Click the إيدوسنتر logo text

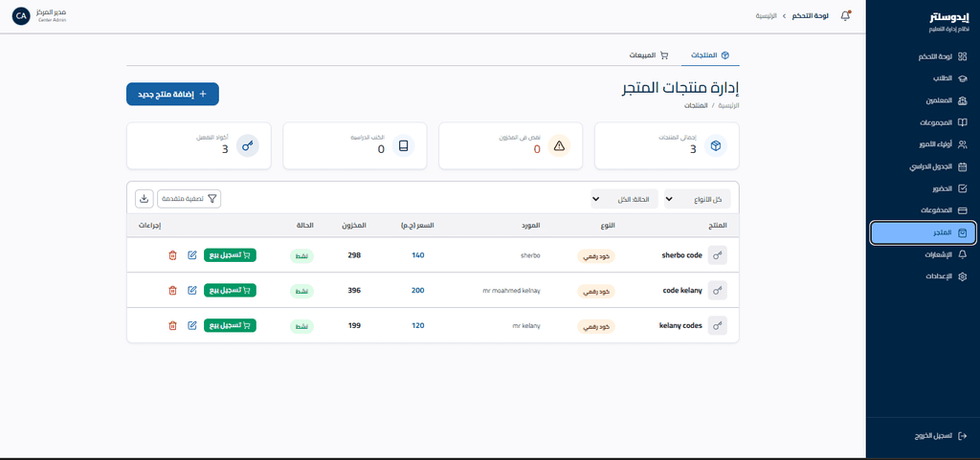coord(950,19)
